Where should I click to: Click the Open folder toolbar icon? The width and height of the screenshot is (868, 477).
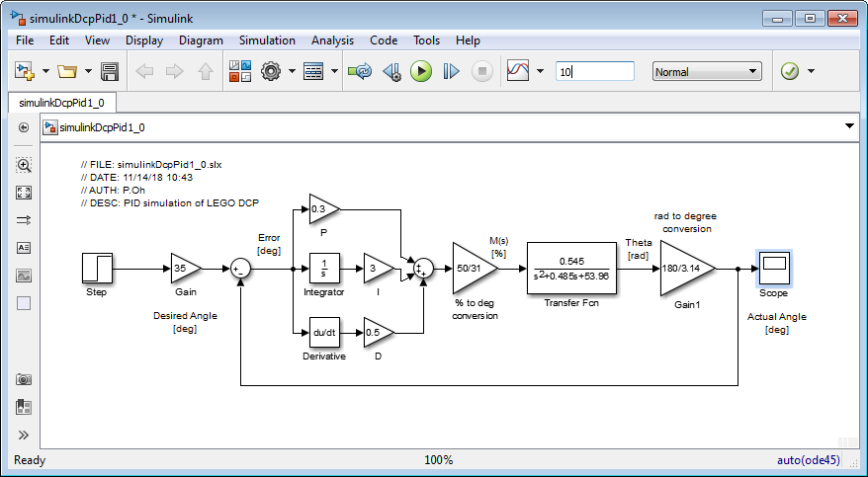coord(67,71)
